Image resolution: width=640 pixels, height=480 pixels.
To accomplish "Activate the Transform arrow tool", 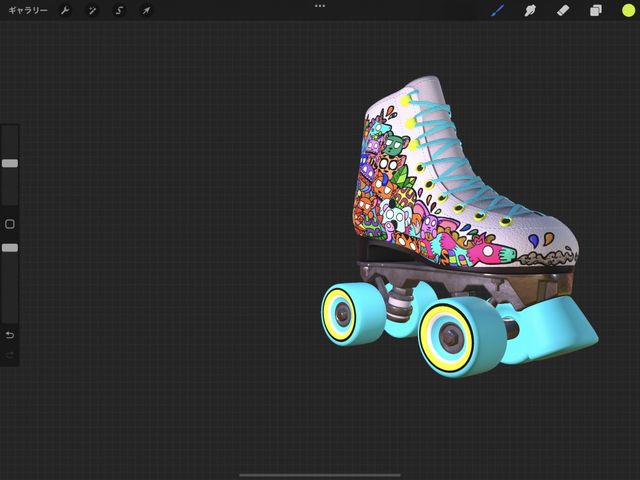I will [x=146, y=11].
